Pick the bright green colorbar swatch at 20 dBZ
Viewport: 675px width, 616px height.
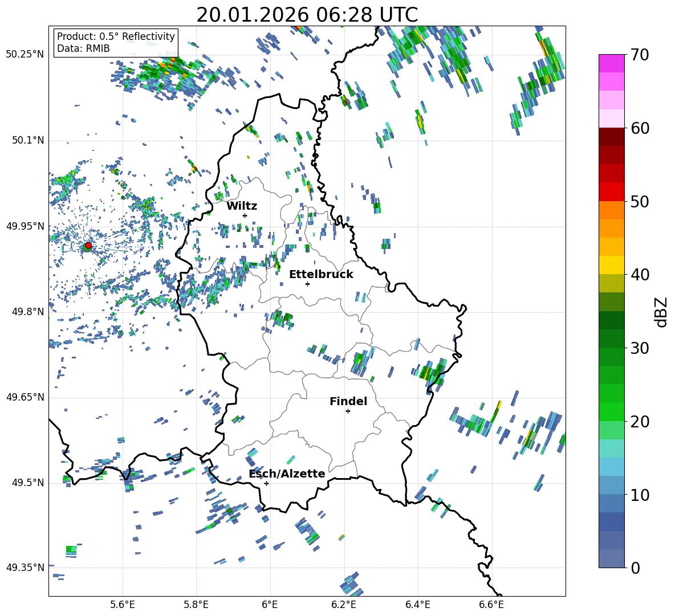612,412
